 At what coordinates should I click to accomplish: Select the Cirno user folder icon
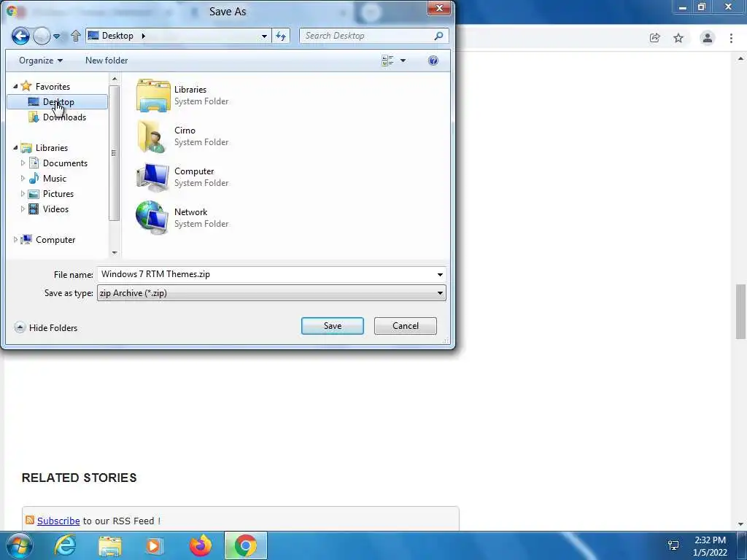point(153,136)
